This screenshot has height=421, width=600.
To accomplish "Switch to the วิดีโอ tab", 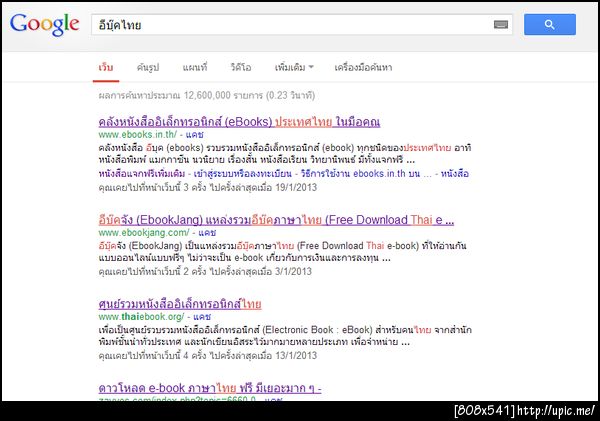I will point(241,67).
